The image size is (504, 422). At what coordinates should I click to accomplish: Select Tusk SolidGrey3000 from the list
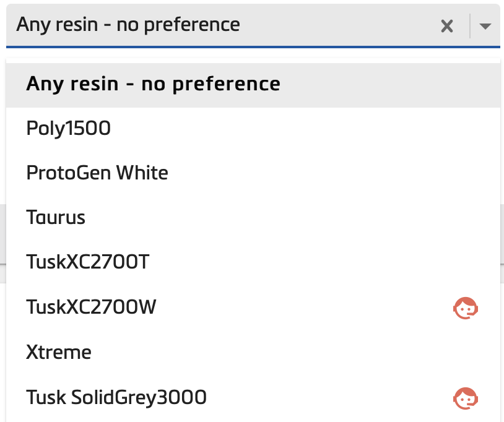click(116, 398)
